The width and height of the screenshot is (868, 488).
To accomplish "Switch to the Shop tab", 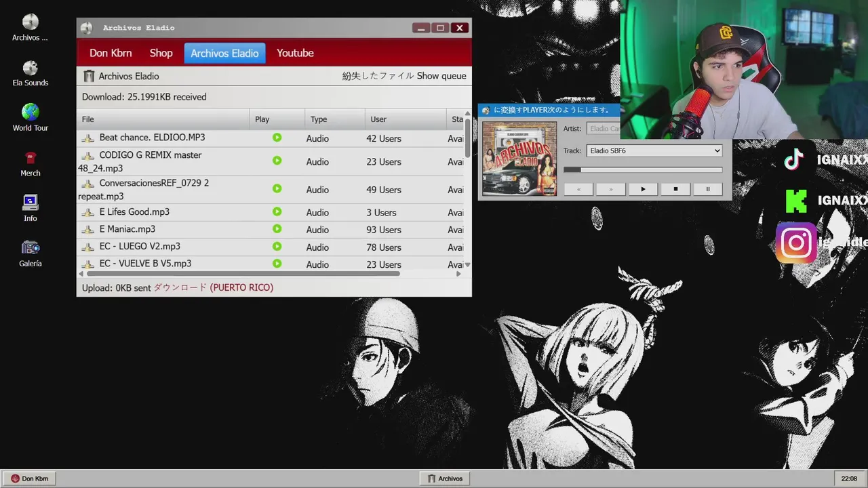I will (x=161, y=53).
